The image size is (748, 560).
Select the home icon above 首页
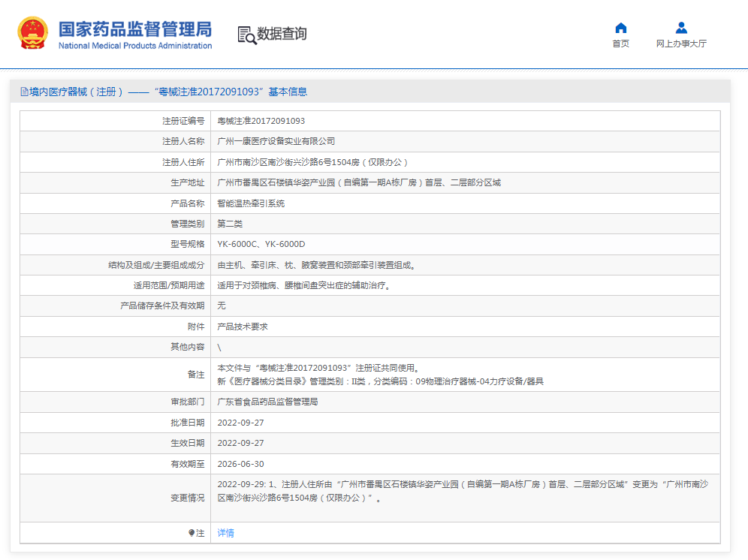coord(620,28)
